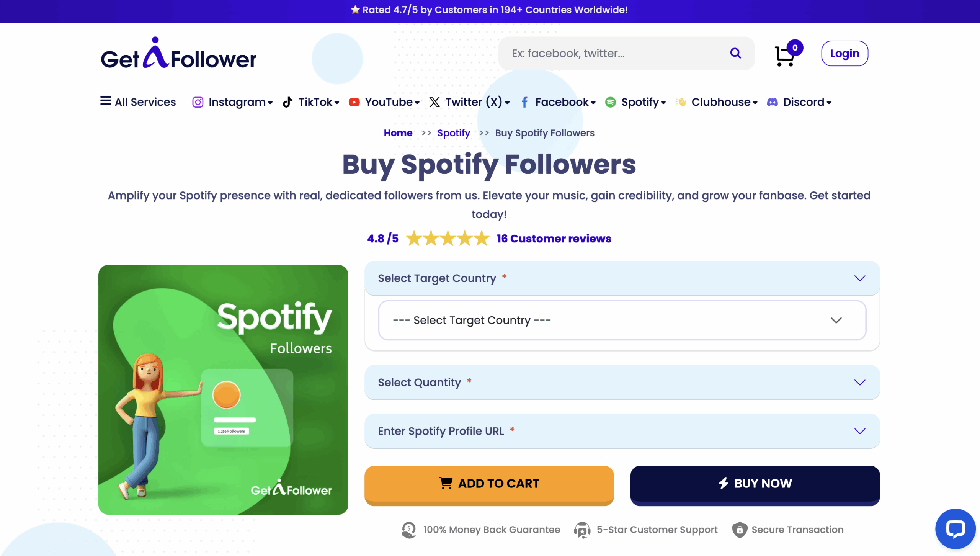980x556 pixels.
Task: Open the live chat bubble
Action: click(x=955, y=529)
